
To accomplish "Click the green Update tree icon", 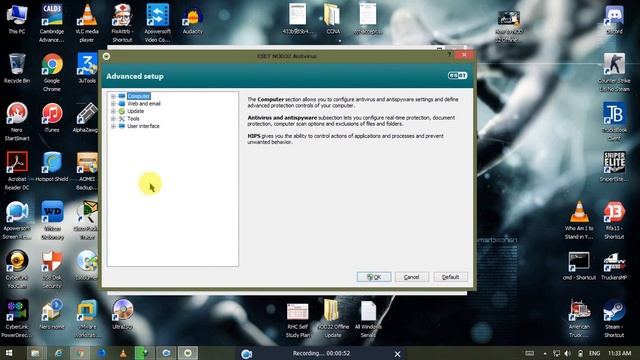I will click(122, 111).
